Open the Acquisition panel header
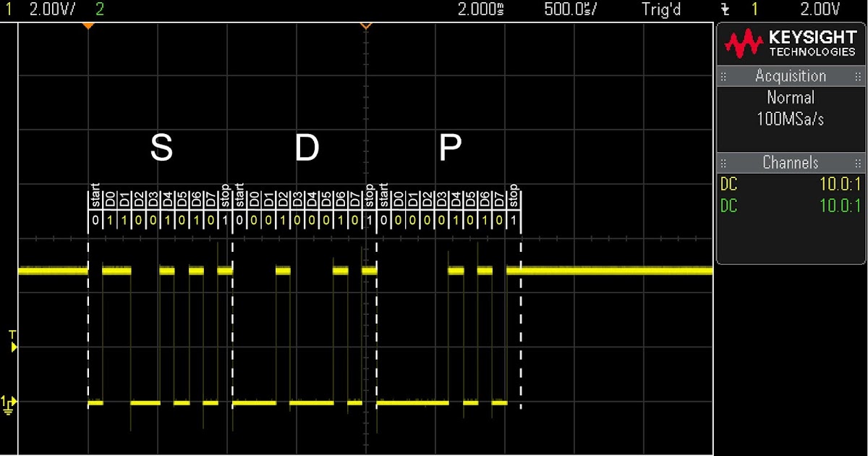 pyautogui.click(x=791, y=76)
